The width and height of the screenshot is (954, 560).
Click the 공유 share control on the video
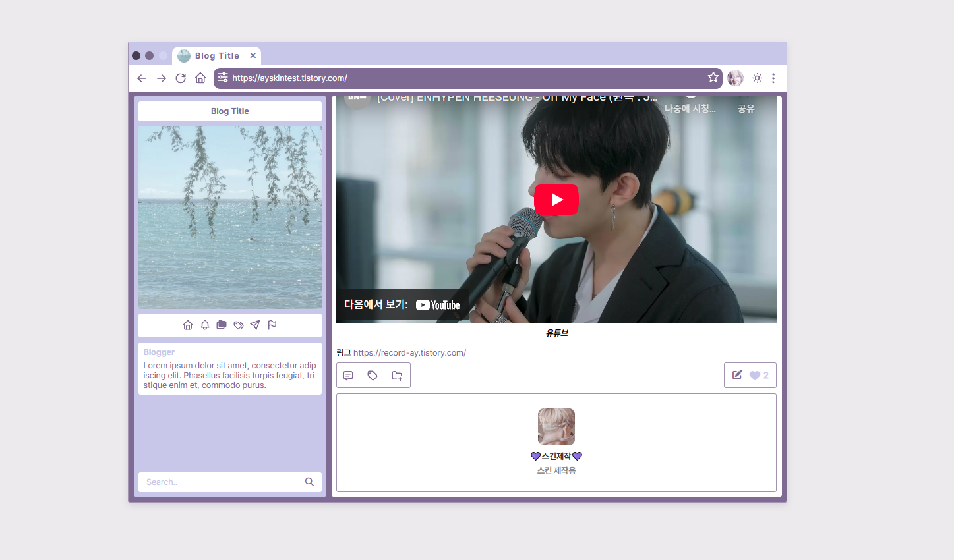(746, 108)
